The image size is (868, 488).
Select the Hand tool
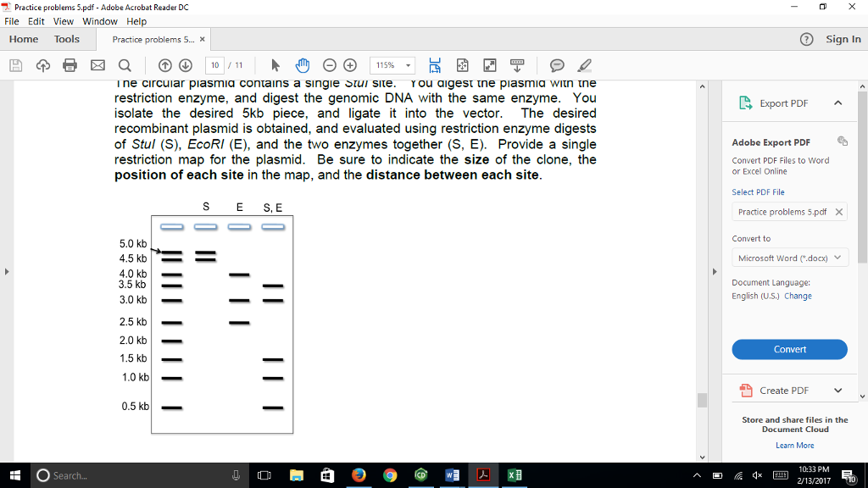pyautogui.click(x=302, y=64)
